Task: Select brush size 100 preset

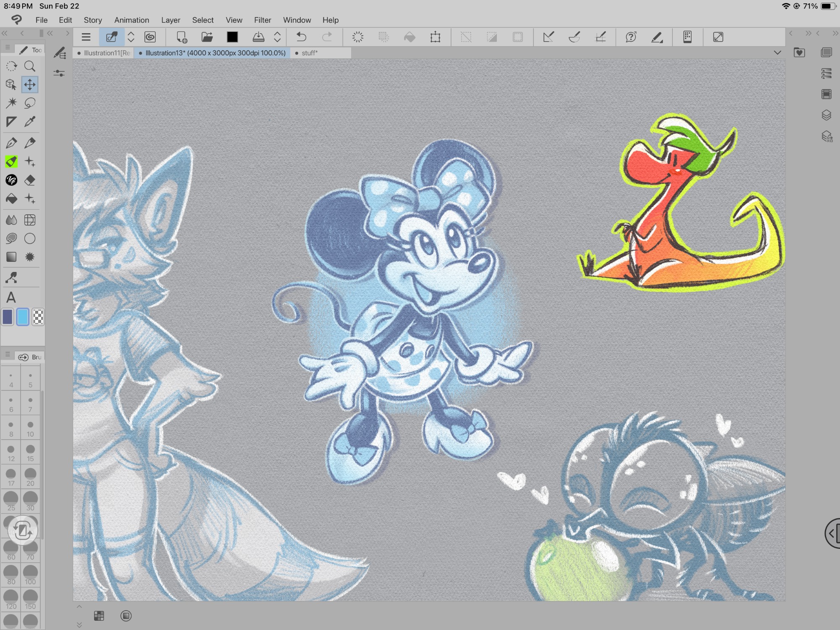Action: pyautogui.click(x=30, y=575)
